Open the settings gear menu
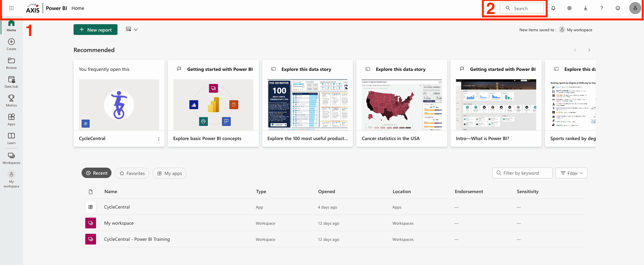644x265 pixels. (x=569, y=8)
